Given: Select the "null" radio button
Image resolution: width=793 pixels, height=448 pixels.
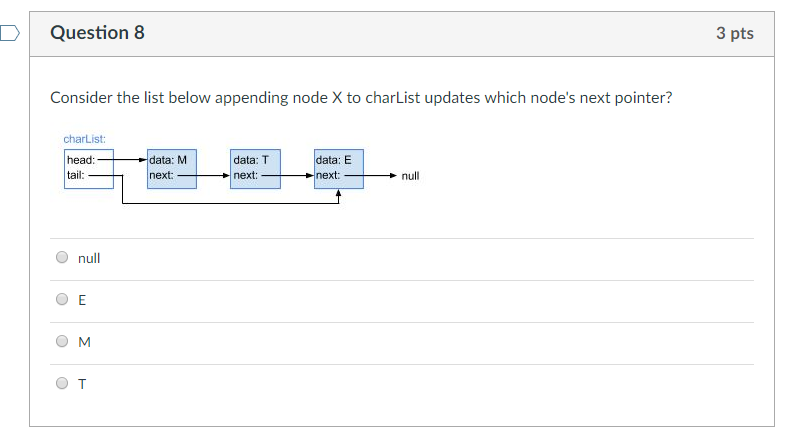Looking at the screenshot, I should pyautogui.click(x=62, y=257).
